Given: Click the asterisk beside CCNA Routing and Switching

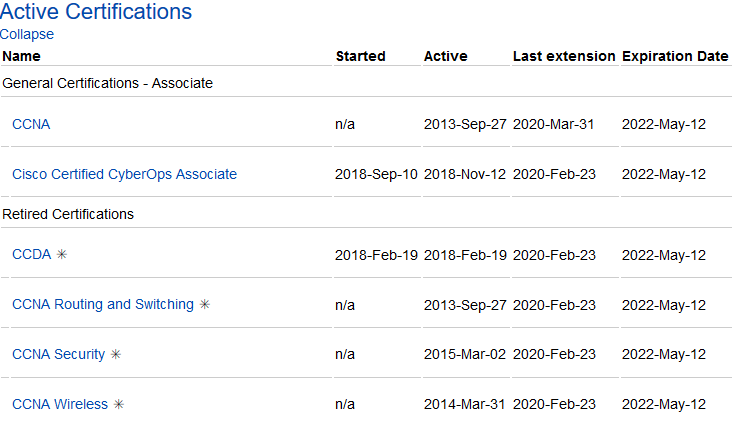Looking at the screenshot, I should (205, 305).
